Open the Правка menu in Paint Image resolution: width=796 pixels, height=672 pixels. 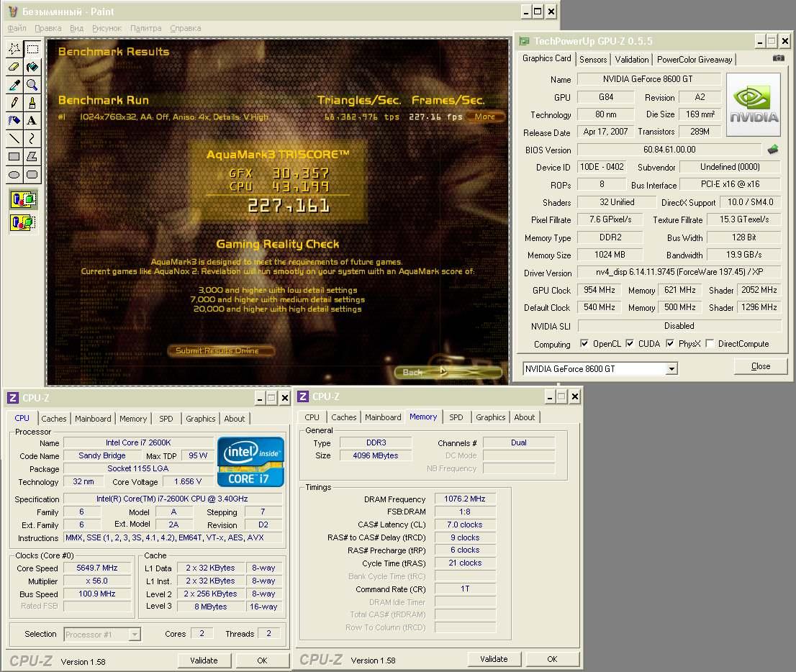click(48, 29)
